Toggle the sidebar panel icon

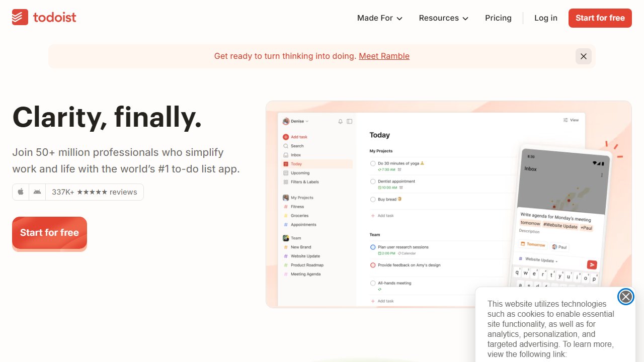pyautogui.click(x=350, y=121)
